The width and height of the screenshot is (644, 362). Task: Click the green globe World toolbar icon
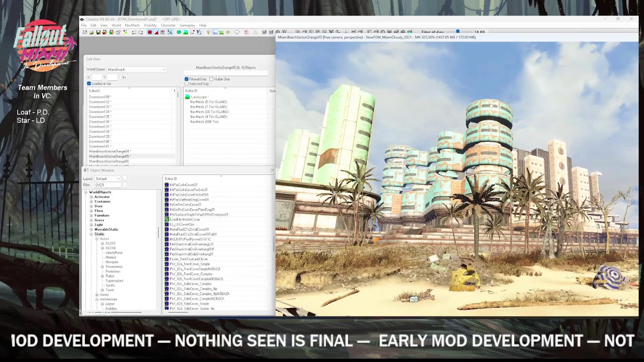click(x=179, y=32)
